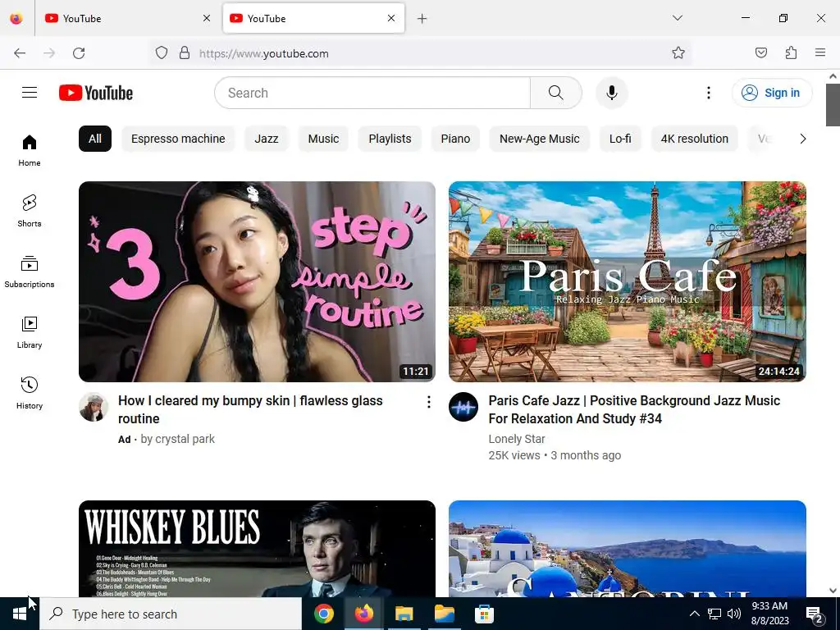Play the Paris Cafe thumbnail
Image resolution: width=840 pixels, height=630 pixels.
(x=628, y=281)
